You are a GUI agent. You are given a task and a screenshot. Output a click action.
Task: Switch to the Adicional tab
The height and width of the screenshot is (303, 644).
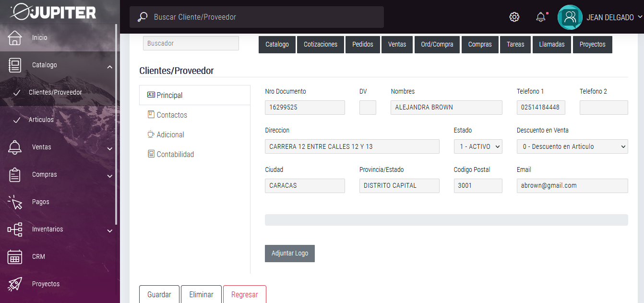coord(194,134)
